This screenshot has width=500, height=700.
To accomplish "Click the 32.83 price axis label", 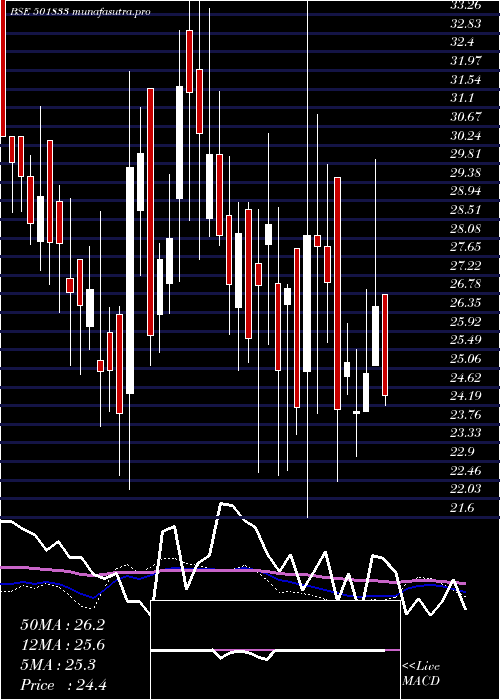I will point(466,24).
